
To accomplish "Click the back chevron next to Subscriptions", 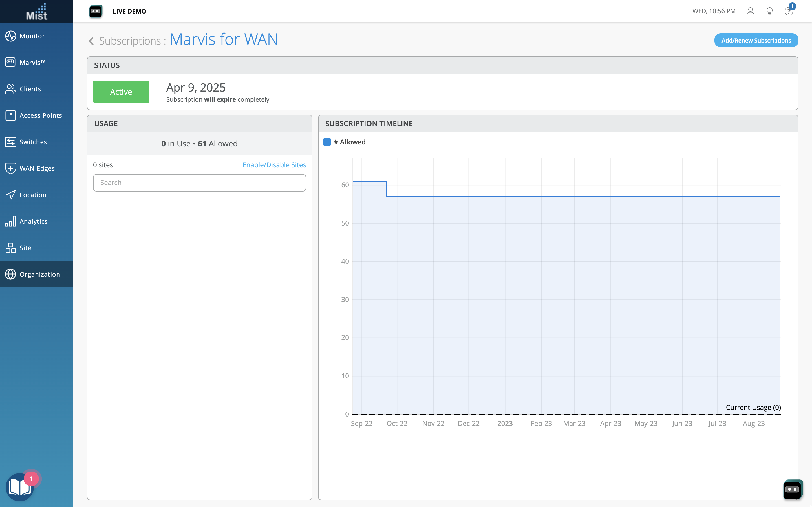I will tap(91, 41).
